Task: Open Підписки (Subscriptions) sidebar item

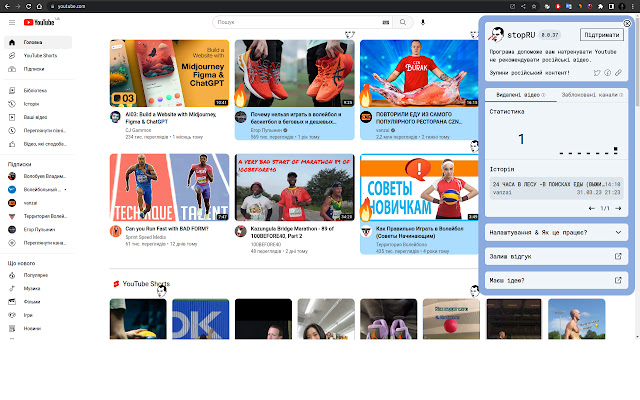Action: click(38, 69)
